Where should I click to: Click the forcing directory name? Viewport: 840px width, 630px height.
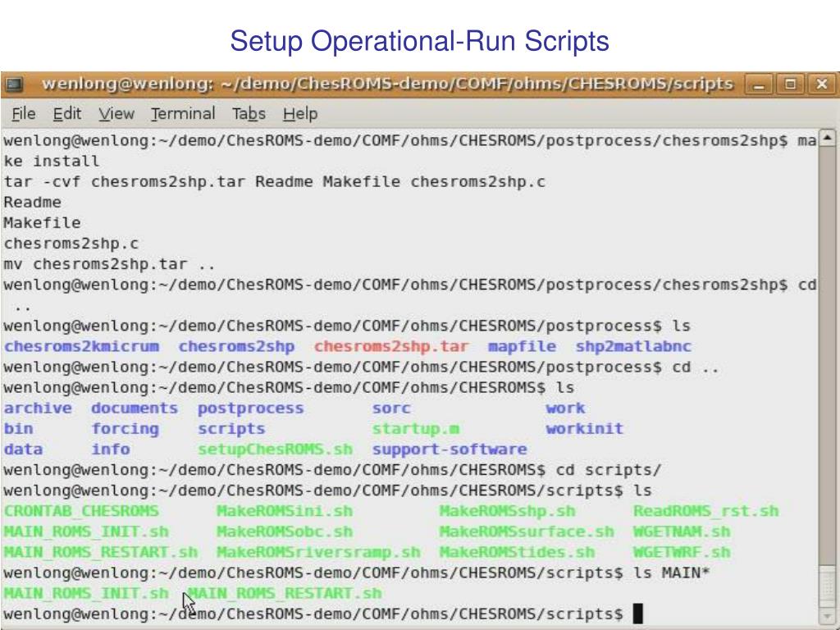pyautogui.click(x=126, y=428)
